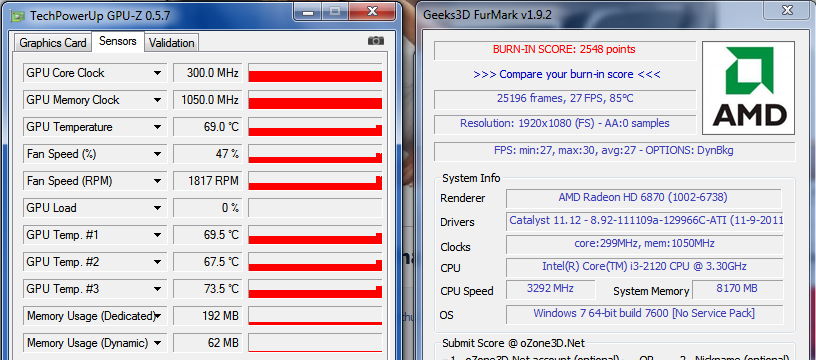Viewport: 816px width, 360px height.
Task: Switch to the Graphics Card tab
Action: [53, 43]
